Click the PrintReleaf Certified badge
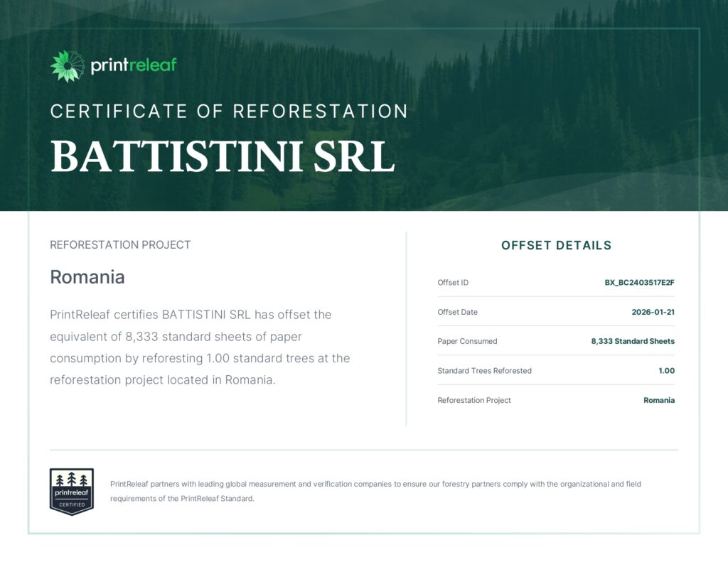The image size is (728, 562). click(x=72, y=492)
